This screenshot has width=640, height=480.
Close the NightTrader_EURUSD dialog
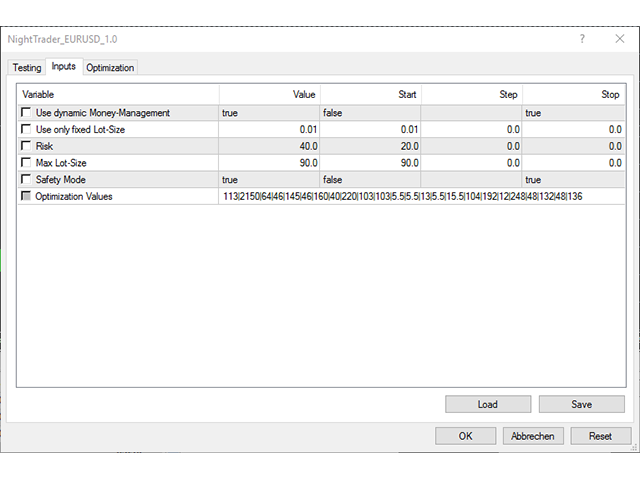click(x=620, y=39)
